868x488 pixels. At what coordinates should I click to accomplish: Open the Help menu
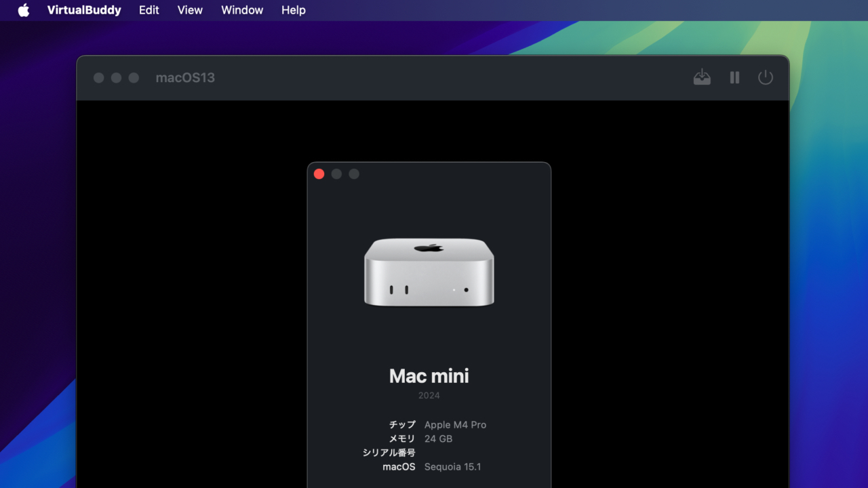click(293, 10)
